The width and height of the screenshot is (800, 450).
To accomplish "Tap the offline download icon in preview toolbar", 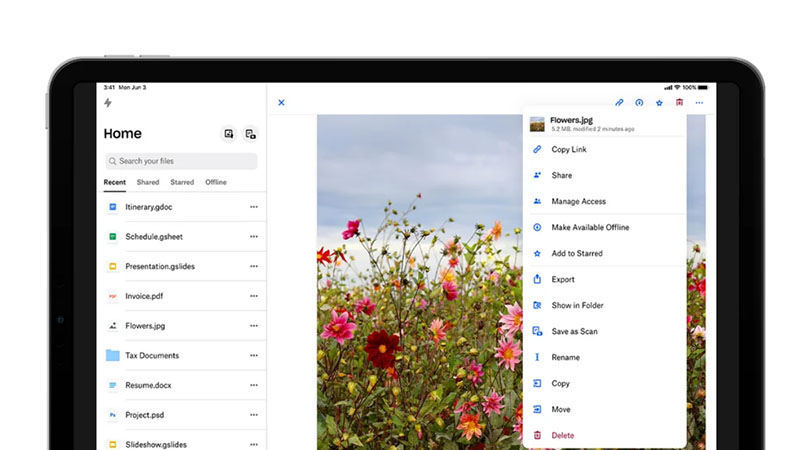I will [639, 103].
